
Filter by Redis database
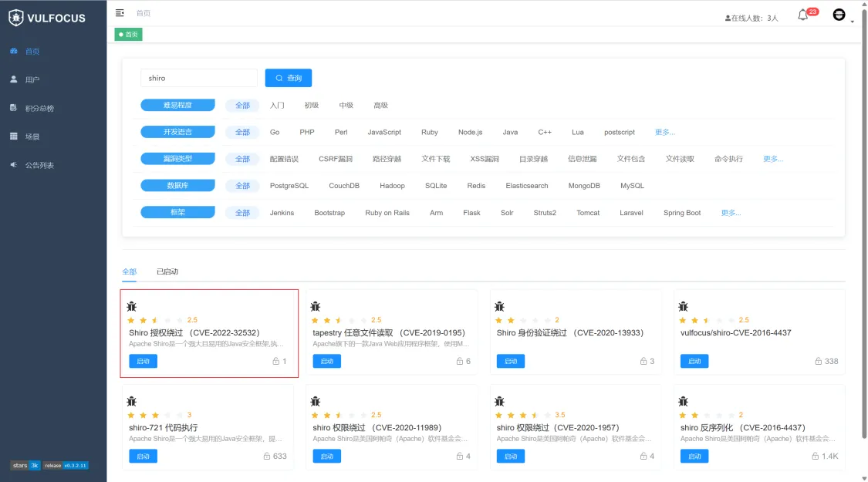point(476,186)
